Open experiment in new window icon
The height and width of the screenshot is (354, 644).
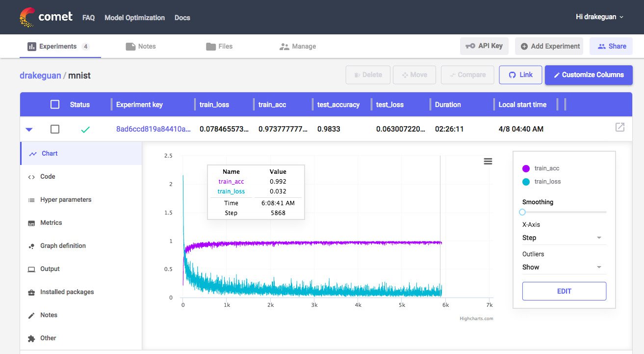pos(620,127)
